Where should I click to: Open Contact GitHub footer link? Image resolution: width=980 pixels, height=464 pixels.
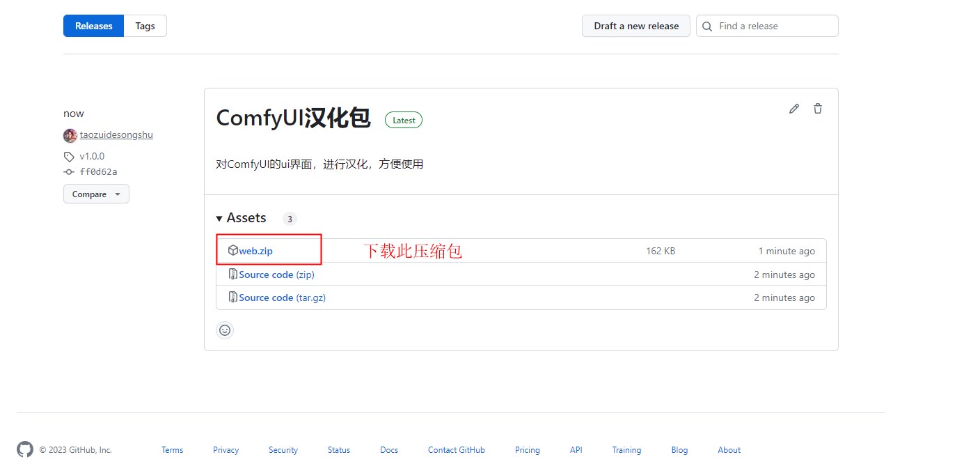(x=457, y=450)
